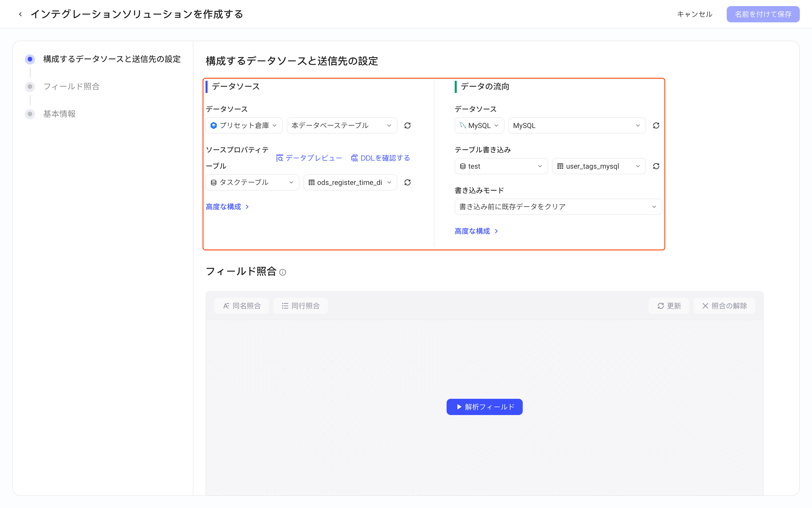The width and height of the screenshot is (812, 508).
Task: Refresh the user_tags_mysql write table list
Action: coord(656,166)
